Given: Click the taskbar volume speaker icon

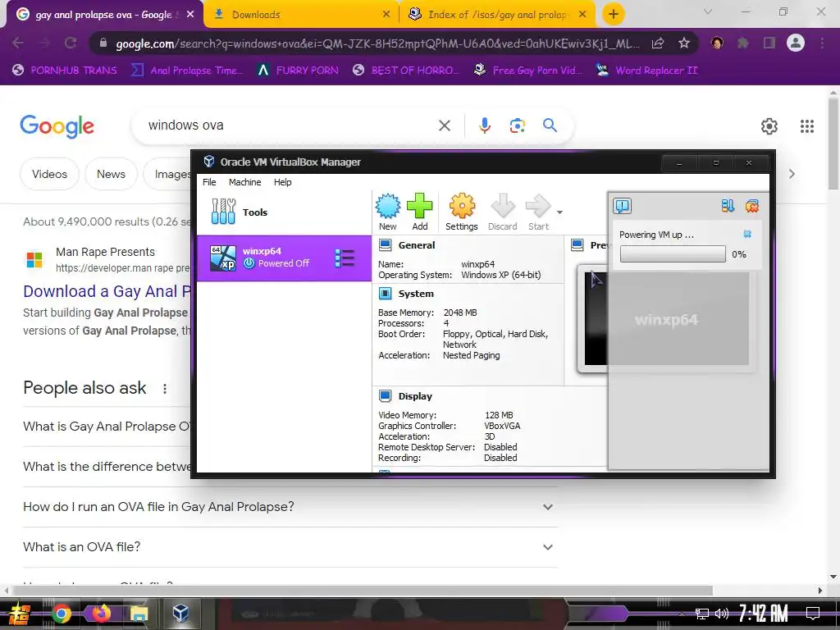Looking at the screenshot, I should coord(722,614).
